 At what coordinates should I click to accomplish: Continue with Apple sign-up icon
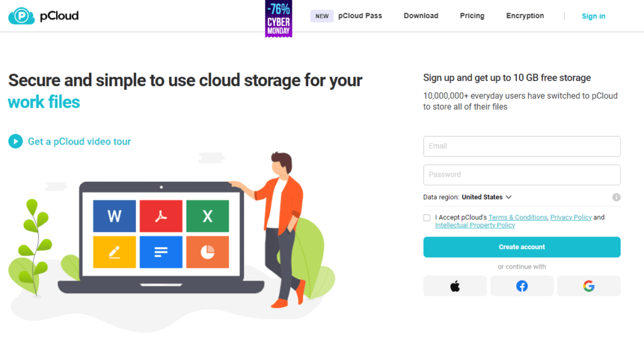[x=455, y=286]
